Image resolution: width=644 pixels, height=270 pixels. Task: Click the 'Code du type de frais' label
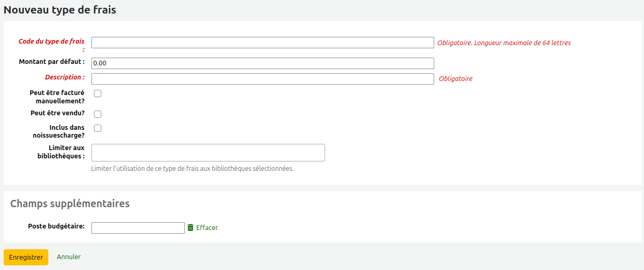tap(51, 42)
